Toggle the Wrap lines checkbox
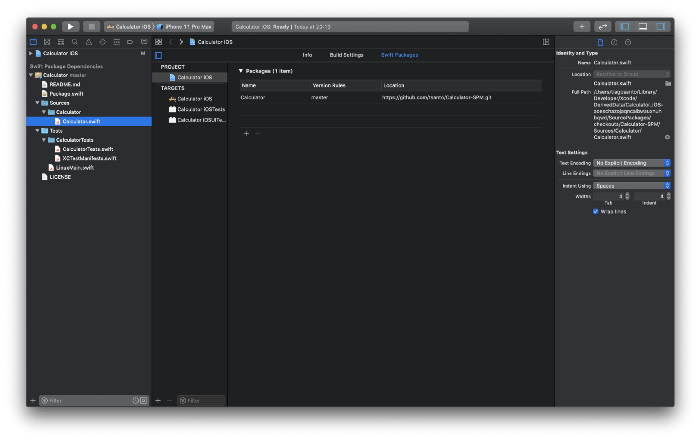700x441 pixels. [x=596, y=211]
